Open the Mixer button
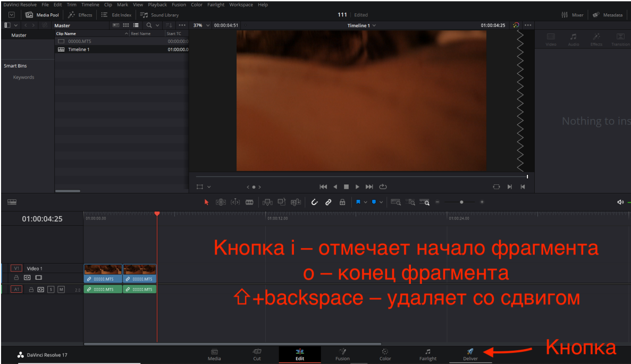Screen dimensions: 631x364 tap(572, 15)
